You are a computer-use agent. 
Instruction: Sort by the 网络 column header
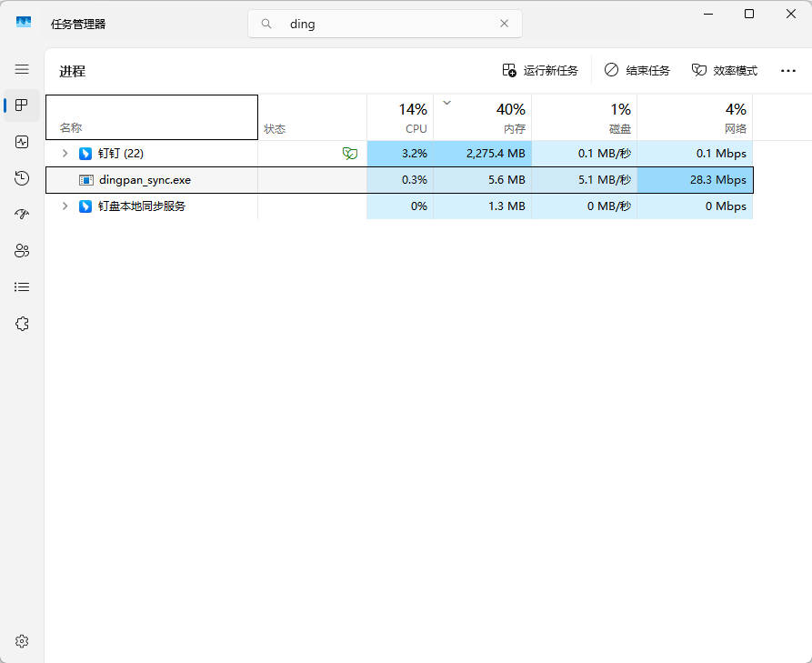(695, 117)
